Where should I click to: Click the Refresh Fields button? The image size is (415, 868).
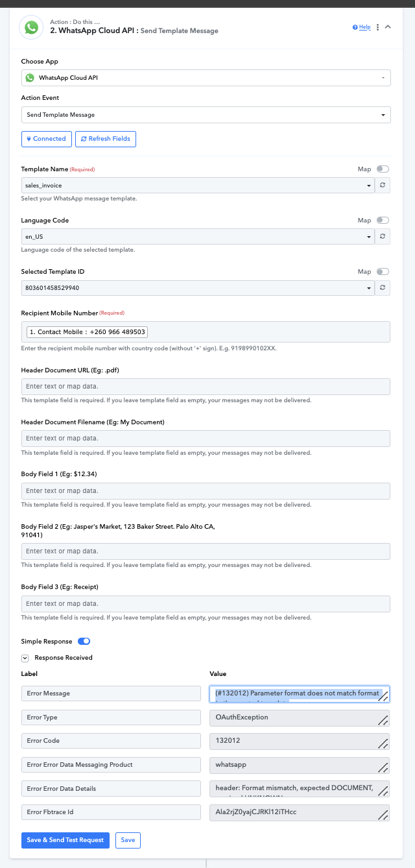click(x=106, y=139)
